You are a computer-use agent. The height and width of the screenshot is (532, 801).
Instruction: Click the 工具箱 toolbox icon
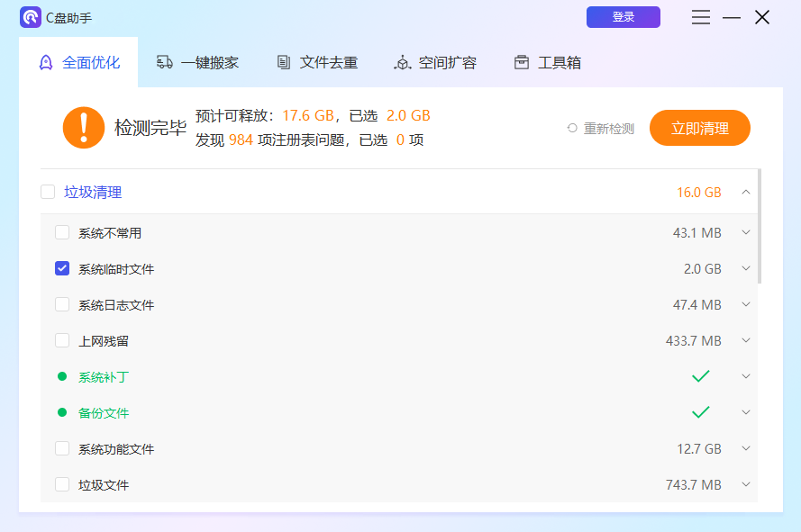[x=521, y=62]
